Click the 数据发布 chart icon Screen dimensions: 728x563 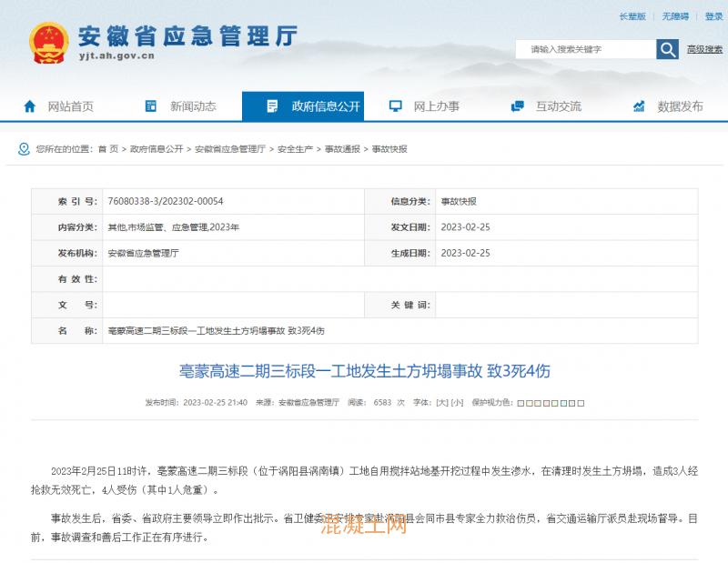click(640, 106)
